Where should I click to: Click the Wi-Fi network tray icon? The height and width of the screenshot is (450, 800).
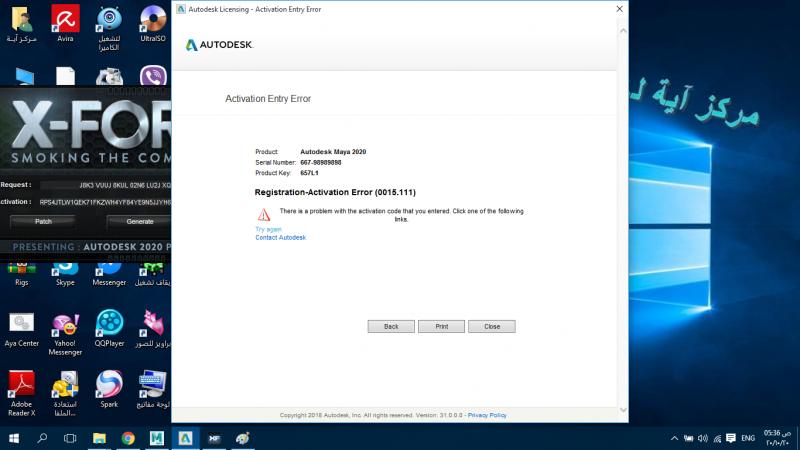click(717, 438)
